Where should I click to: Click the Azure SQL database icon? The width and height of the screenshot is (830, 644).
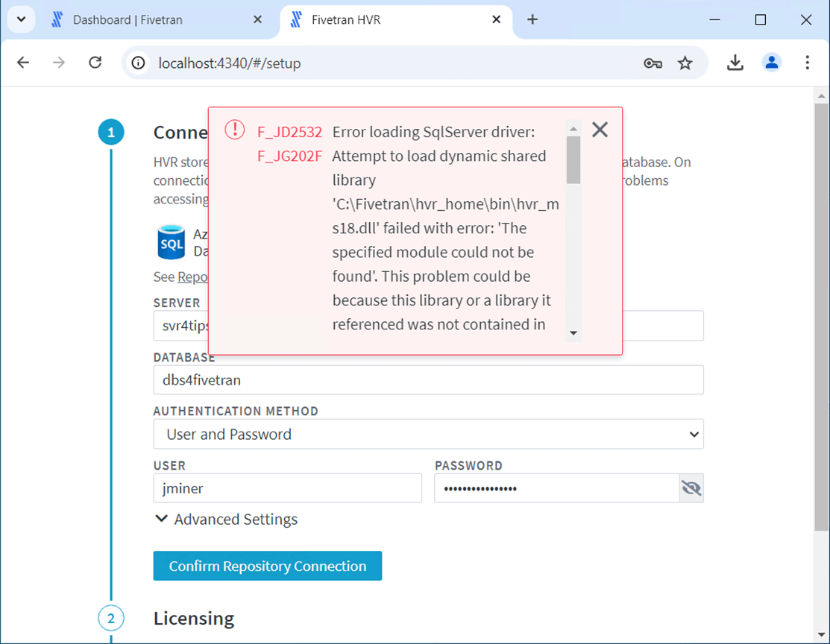point(171,242)
